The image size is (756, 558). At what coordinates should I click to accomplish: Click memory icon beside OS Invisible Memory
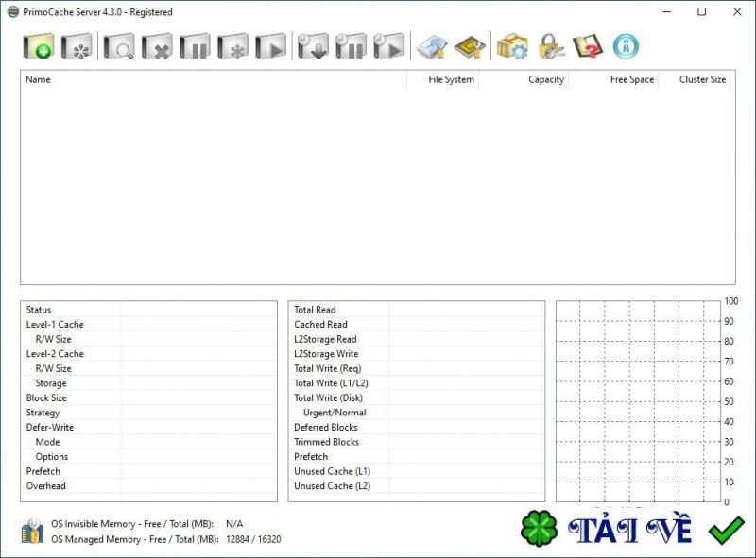point(32,531)
